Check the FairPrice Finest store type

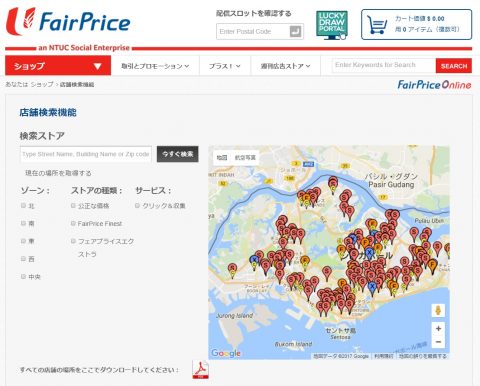[73, 223]
